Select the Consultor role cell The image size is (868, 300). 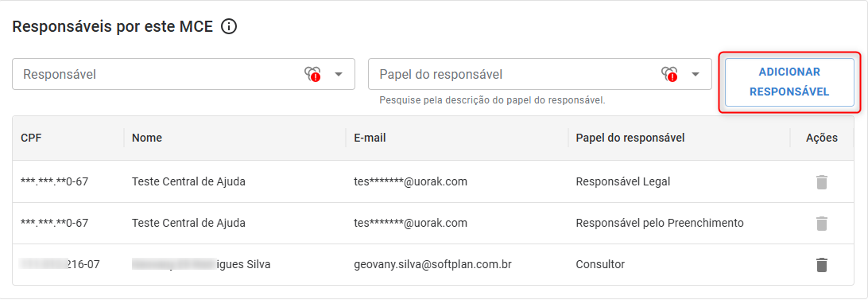pyautogui.click(x=600, y=264)
